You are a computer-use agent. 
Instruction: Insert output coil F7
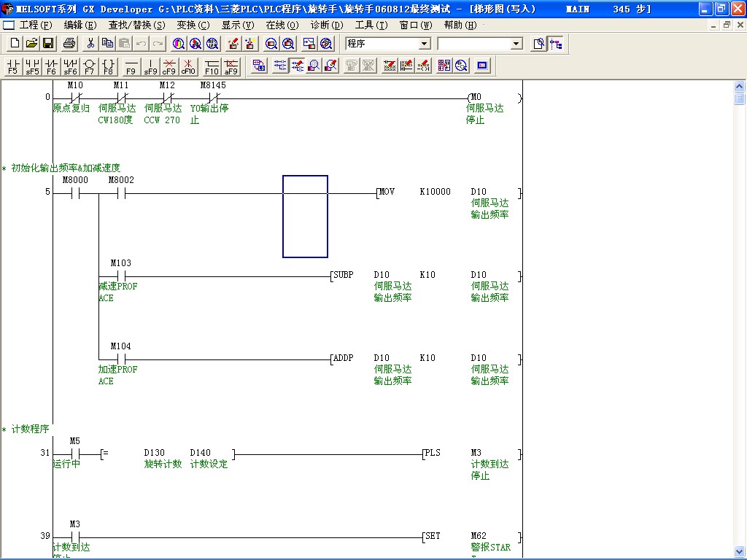click(89, 66)
